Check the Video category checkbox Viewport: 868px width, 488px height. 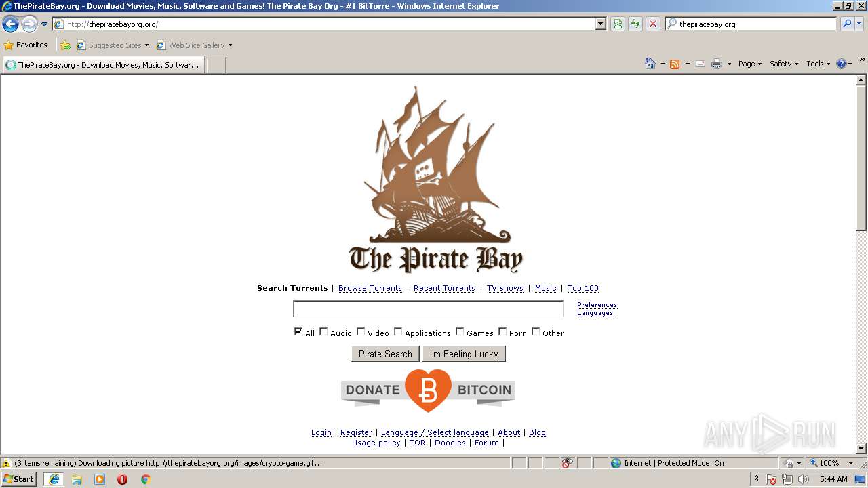[x=361, y=331]
